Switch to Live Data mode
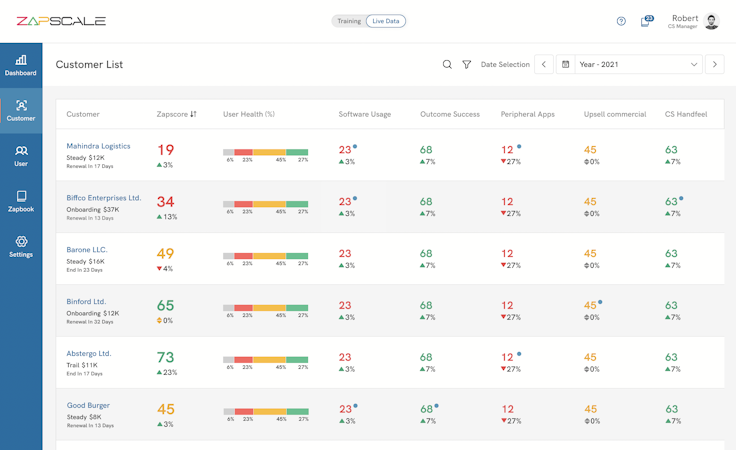Screen dimensions: 736x450 [x=386, y=21]
